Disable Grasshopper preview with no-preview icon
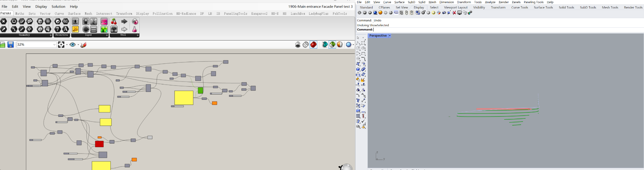The width and height of the screenshot is (644, 170). coord(298,45)
